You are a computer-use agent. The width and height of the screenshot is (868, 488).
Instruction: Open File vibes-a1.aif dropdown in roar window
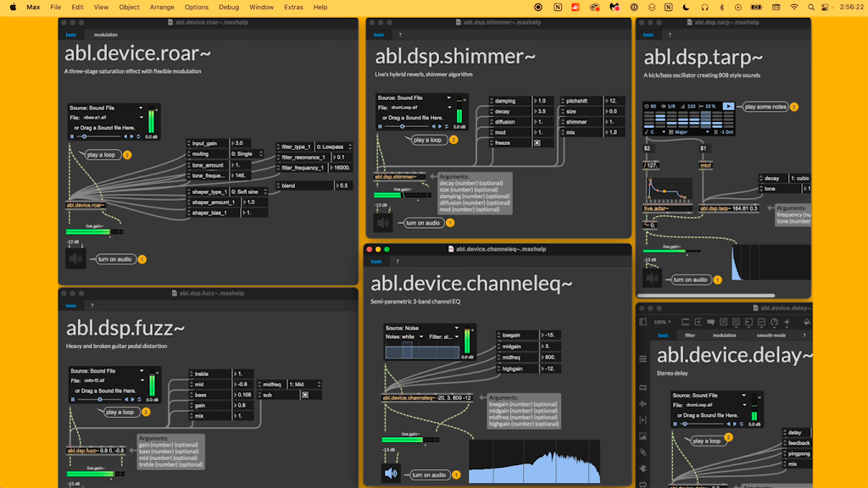pos(106,117)
